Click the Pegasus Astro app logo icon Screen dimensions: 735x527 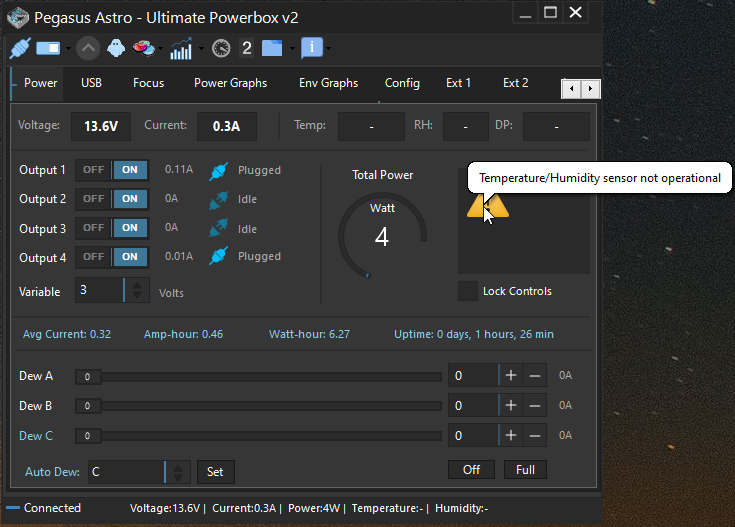tap(18, 18)
